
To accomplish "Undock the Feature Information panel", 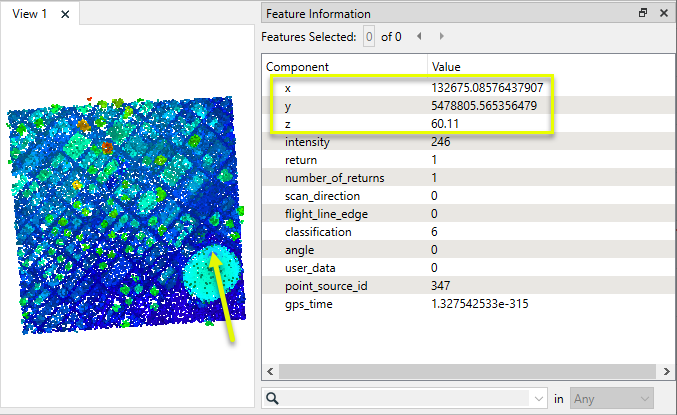I will (643, 14).
